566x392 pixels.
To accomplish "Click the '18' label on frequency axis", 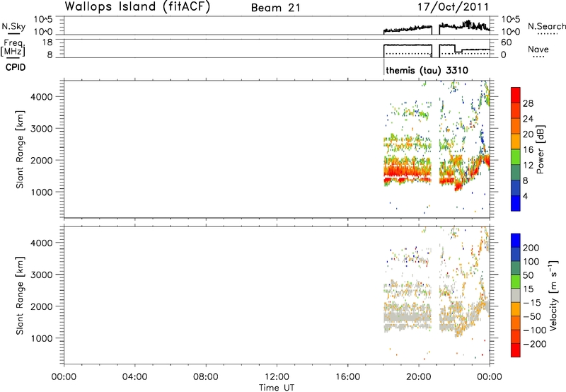I will click(x=47, y=42).
